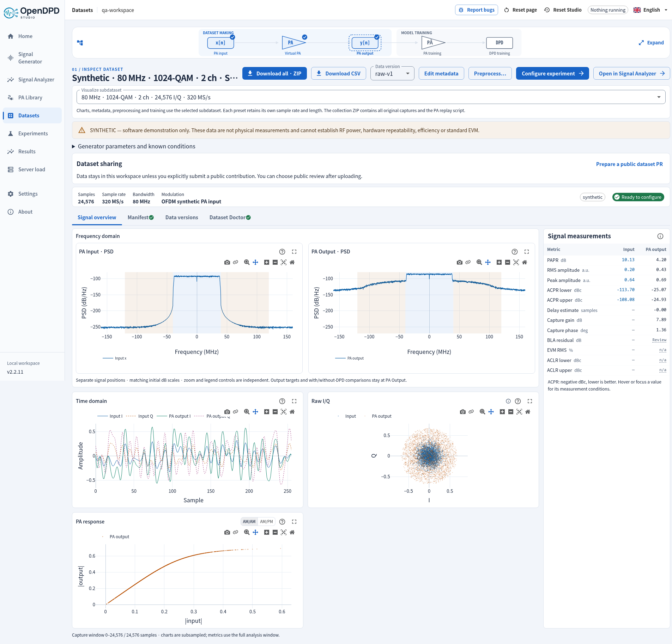Go to Experiments in sidebar

32,134
